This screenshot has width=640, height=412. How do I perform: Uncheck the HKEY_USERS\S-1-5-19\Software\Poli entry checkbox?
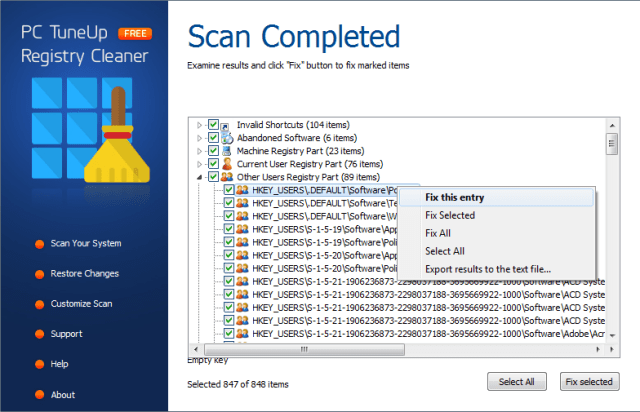(229, 242)
